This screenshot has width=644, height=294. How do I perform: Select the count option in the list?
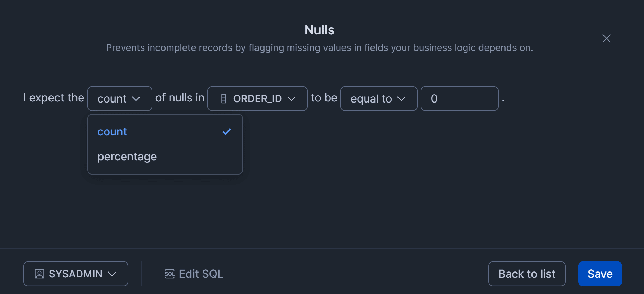pos(112,132)
